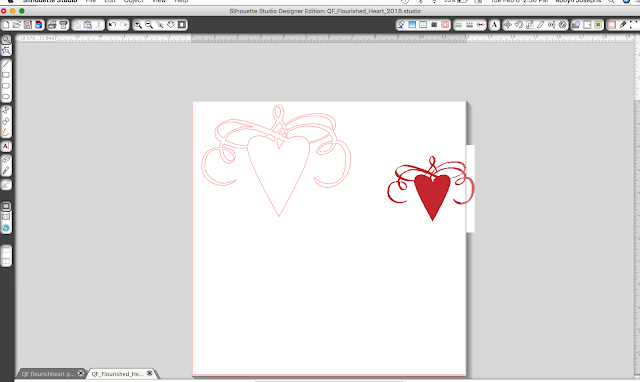Image resolution: width=640 pixels, height=382 pixels.
Task: Open the Silhouette Design Store icon
Action: [6, 228]
